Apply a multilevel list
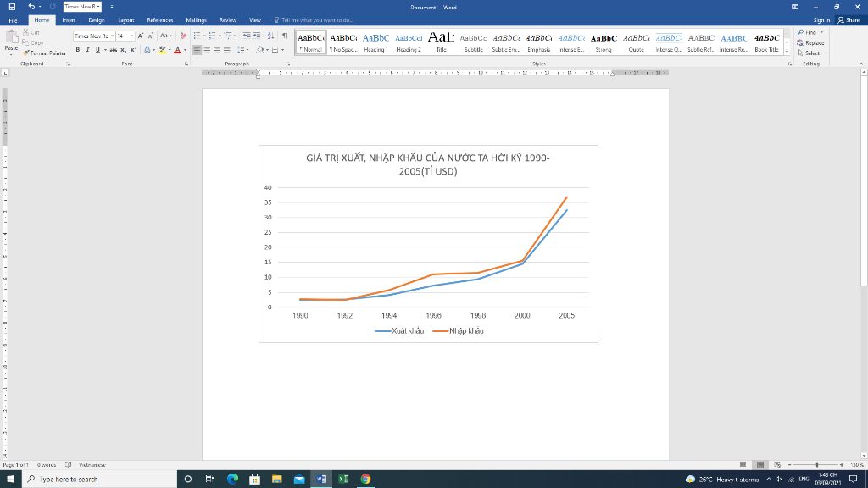 pyautogui.click(x=229, y=36)
